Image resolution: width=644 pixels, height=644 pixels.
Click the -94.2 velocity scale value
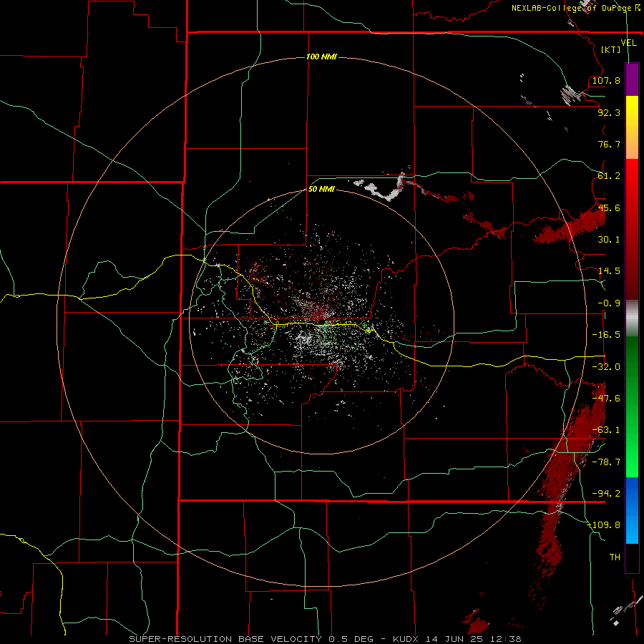tap(606, 494)
